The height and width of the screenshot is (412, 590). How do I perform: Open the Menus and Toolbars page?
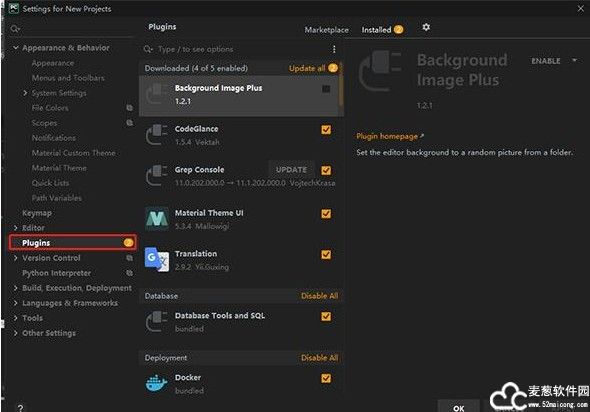[68, 78]
